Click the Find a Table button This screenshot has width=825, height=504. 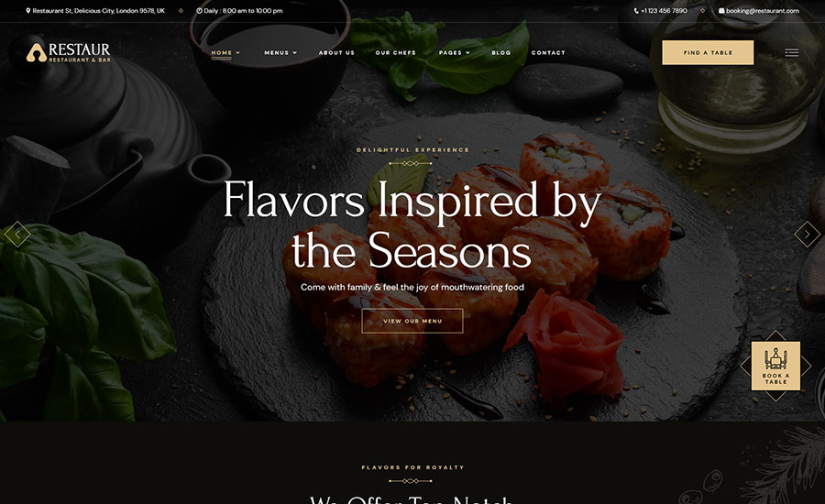(x=708, y=52)
